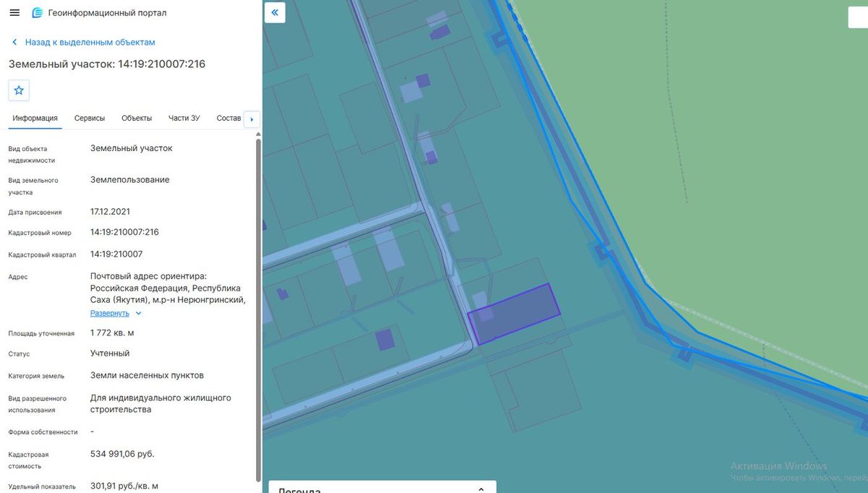Add parcel to favorites with star icon

tap(19, 90)
